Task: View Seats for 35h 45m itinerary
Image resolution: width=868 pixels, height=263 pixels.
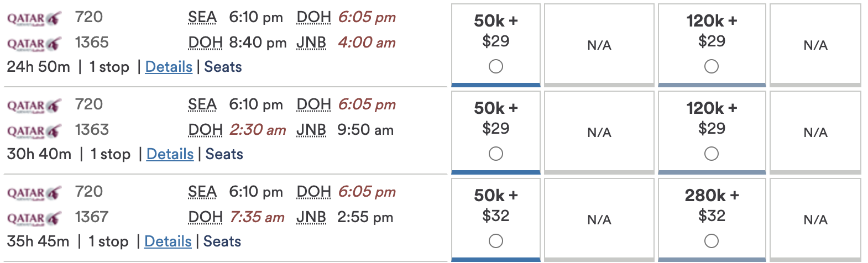Action: pyautogui.click(x=222, y=241)
